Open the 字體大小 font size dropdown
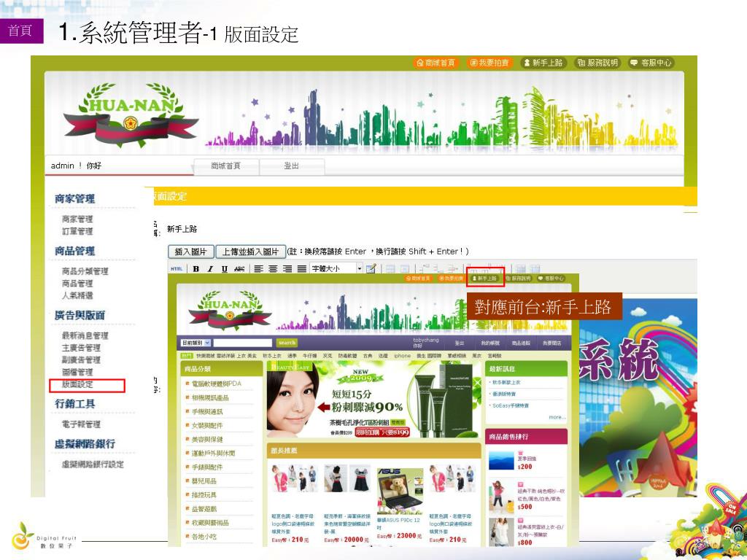The height and width of the screenshot is (560, 747). 336,268
